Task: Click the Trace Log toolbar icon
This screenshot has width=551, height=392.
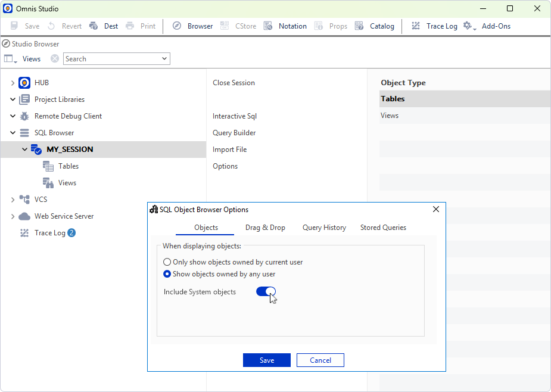Action: point(416,26)
